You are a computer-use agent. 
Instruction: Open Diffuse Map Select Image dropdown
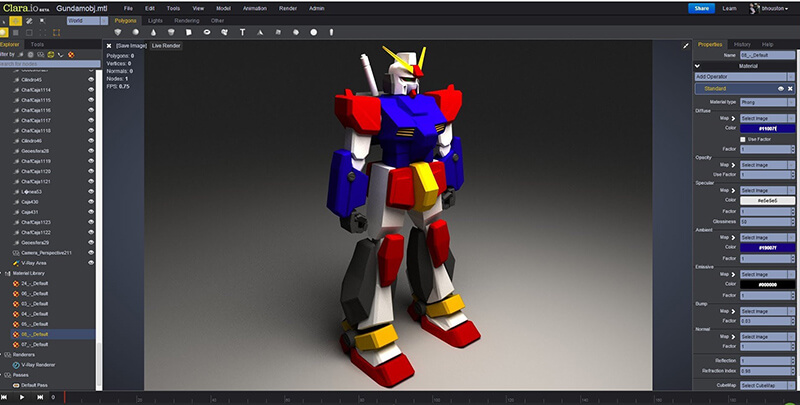tap(767, 118)
